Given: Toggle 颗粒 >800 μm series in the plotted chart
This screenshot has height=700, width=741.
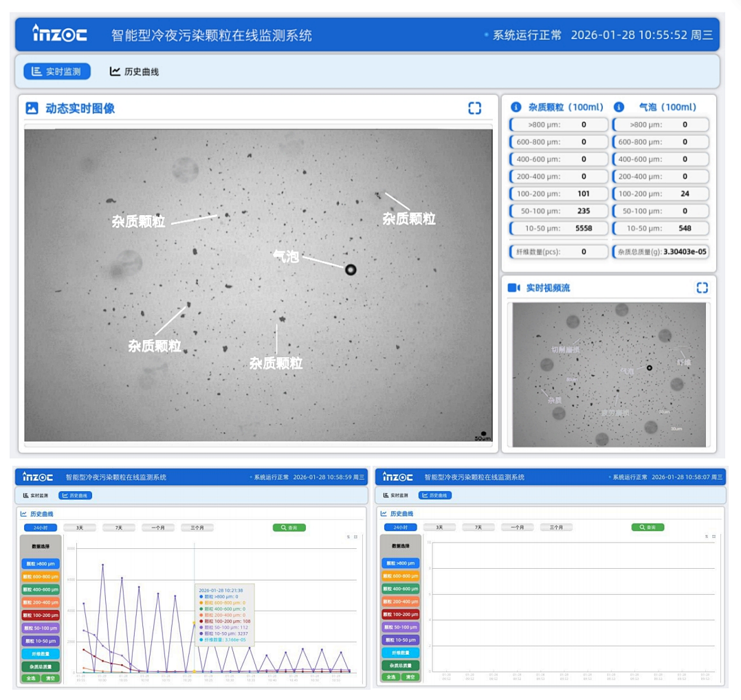Looking at the screenshot, I should [40, 563].
